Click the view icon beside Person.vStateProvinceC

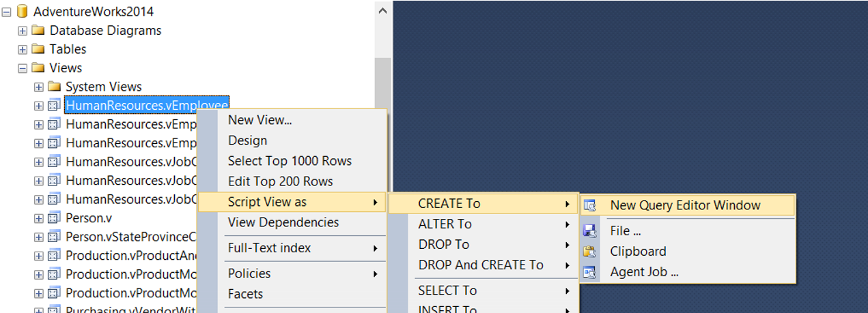coord(54,237)
